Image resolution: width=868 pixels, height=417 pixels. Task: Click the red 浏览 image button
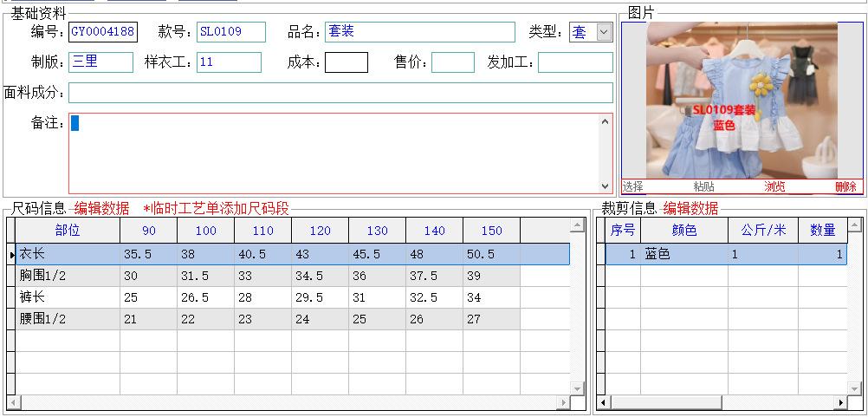point(774,186)
